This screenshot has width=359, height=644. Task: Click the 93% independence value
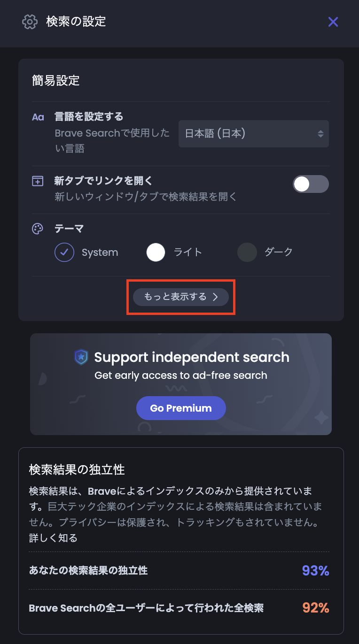tap(315, 571)
